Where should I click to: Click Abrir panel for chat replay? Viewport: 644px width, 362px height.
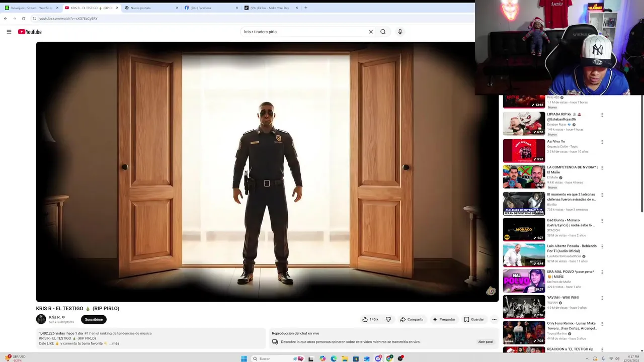[x=486, y=342]
